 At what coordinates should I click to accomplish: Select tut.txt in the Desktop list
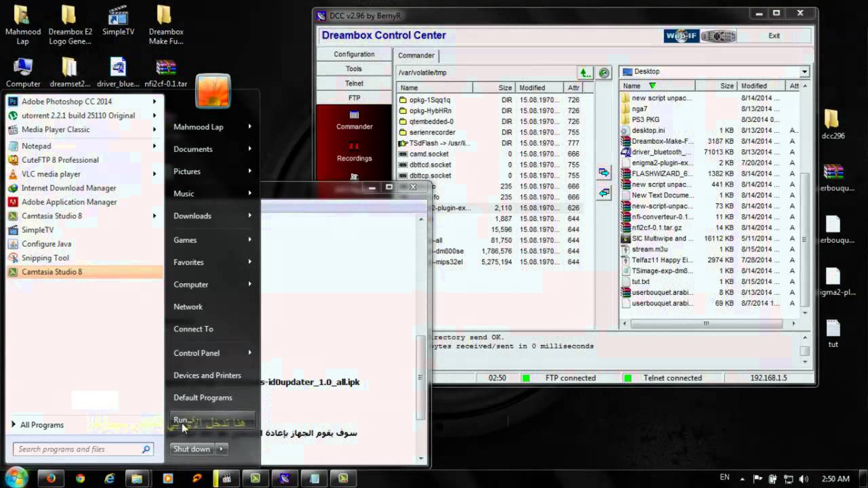coord(709,281)
